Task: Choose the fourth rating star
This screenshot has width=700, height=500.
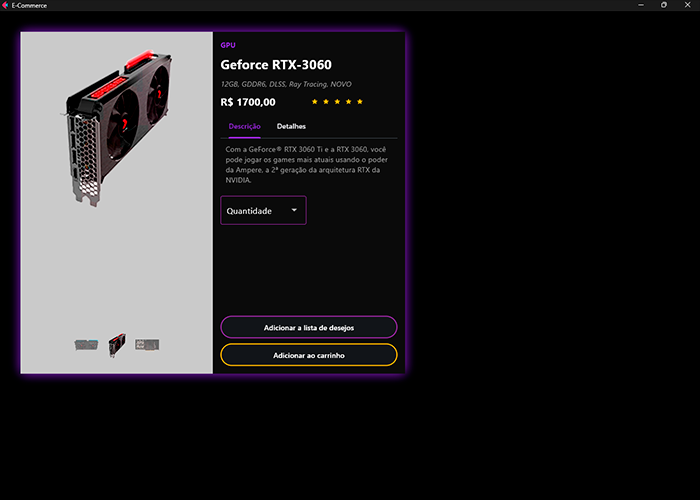Action: coord(349,102)
